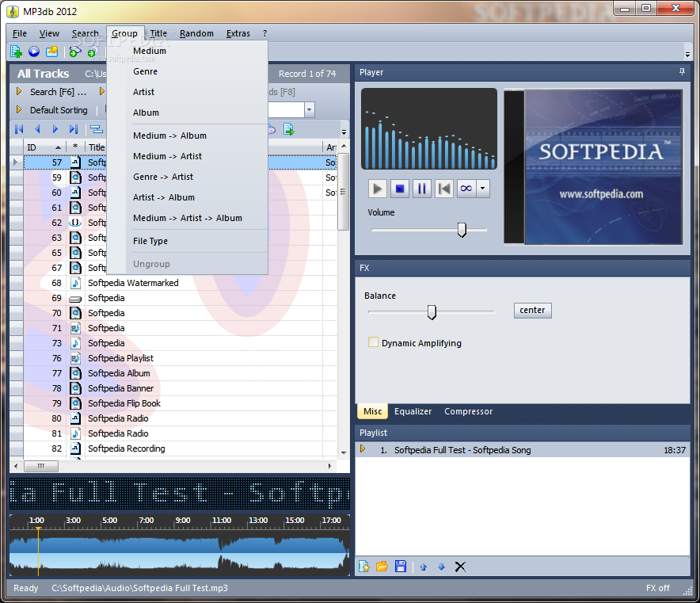
Task: Pause playback in Player panel
Action: tap(422, 189)
